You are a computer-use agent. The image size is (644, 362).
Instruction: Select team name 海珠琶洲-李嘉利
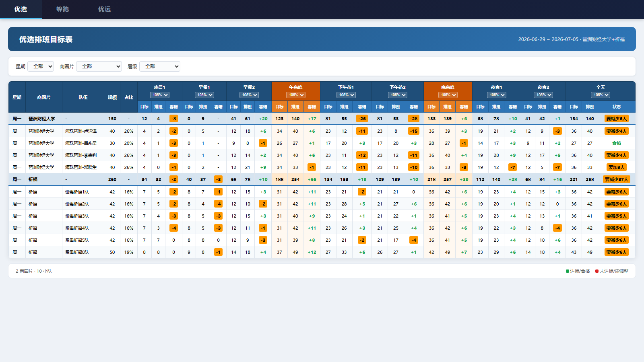[81, 155]
